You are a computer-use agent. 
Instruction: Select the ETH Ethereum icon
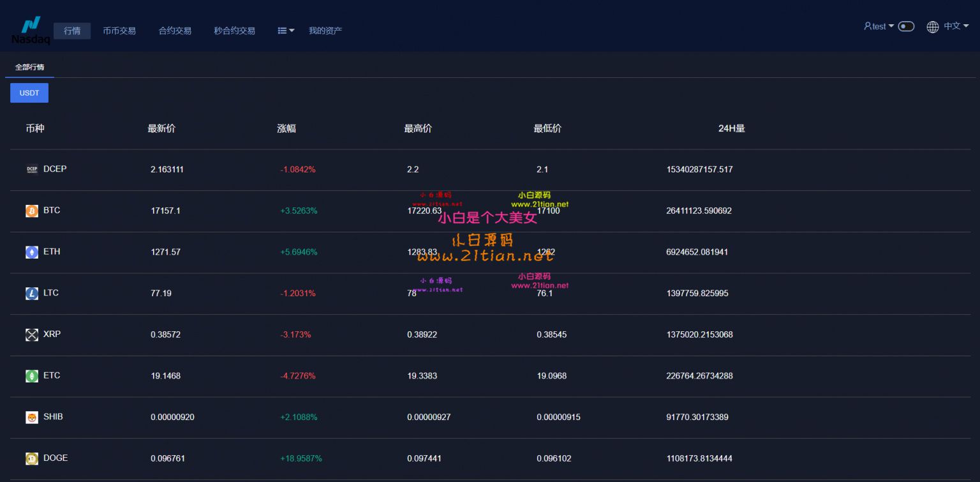click(32, 252)
